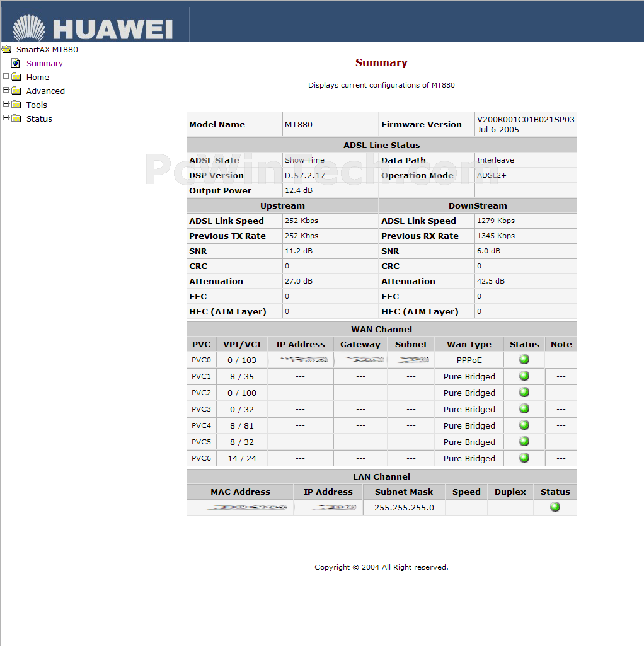Click the 6.0 dB downstream SNR value
Viewport: 644px width, 646px height.
click(x=488, y=251)
